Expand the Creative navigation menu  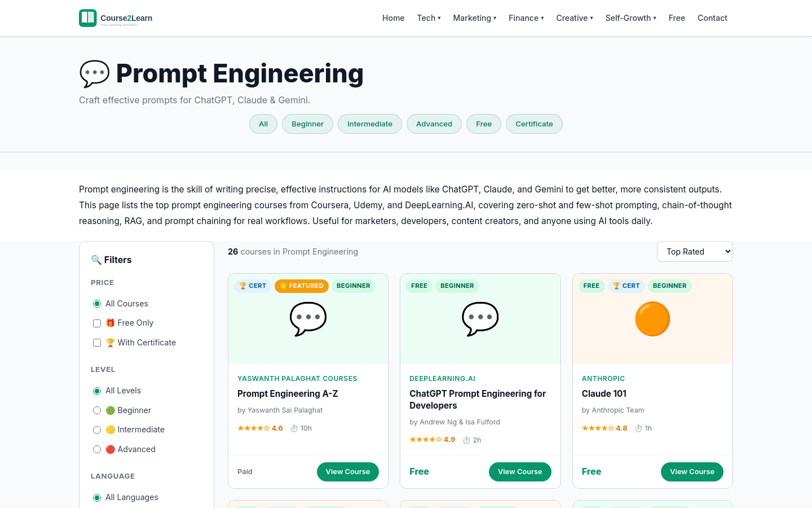pyautogui.click(x=575, y=18)
